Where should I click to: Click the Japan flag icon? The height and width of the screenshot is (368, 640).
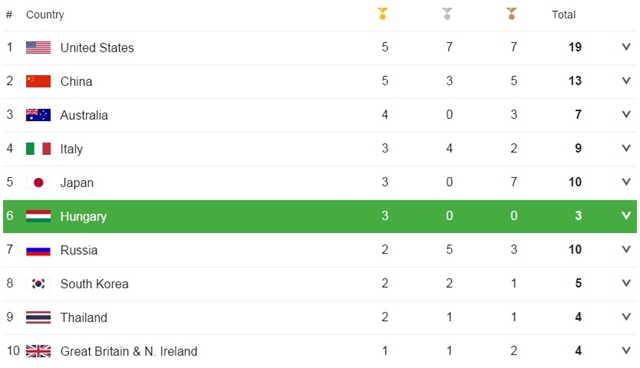38,182
